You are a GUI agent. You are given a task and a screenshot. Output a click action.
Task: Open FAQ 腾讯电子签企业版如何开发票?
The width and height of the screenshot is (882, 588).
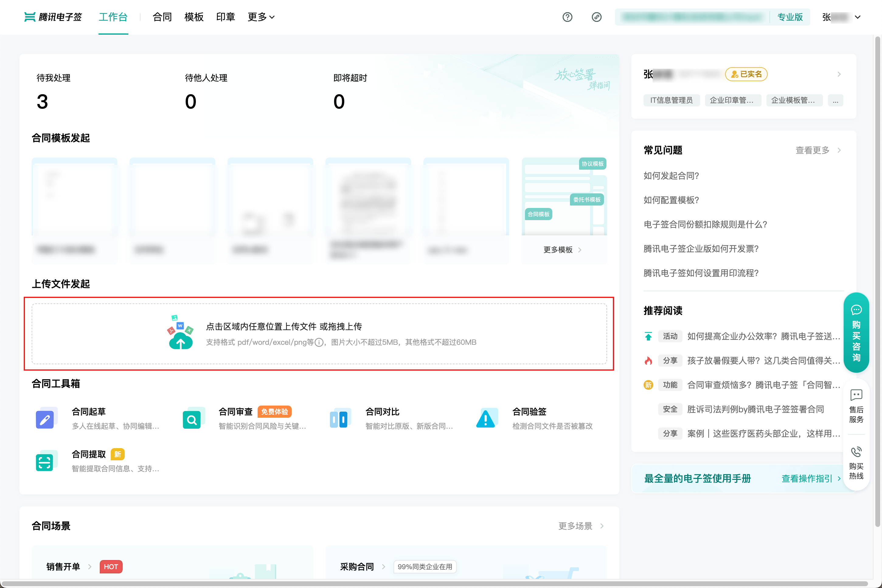pyautogui.click(x=701, y=249)
